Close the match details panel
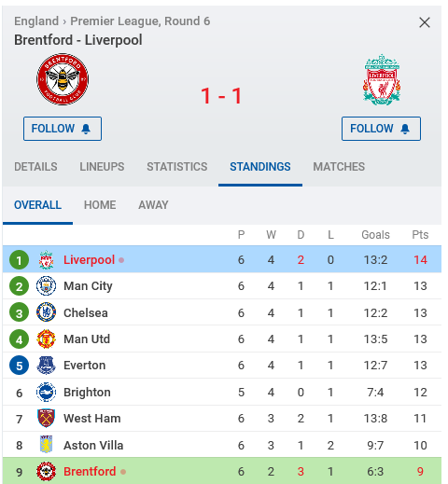 coord(425,22)
